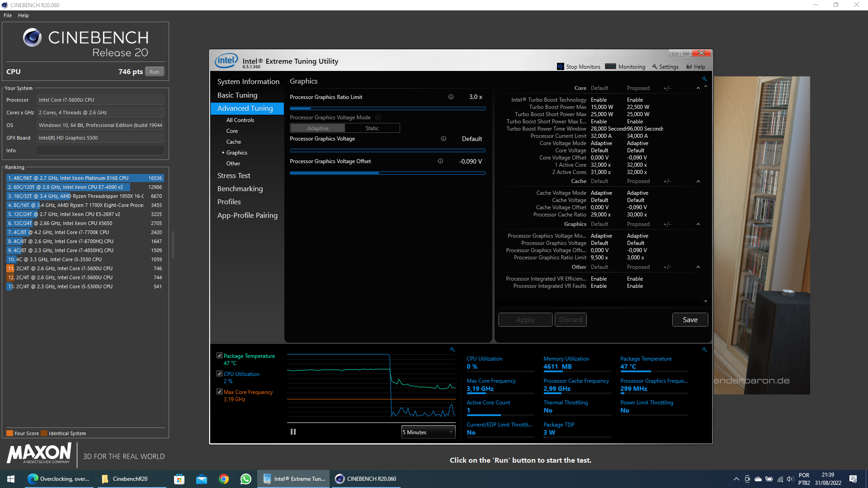Select AMD Ryzen Threadripper 1950X ranking row
The image size is (868, 488).
[x=85, y=196]
